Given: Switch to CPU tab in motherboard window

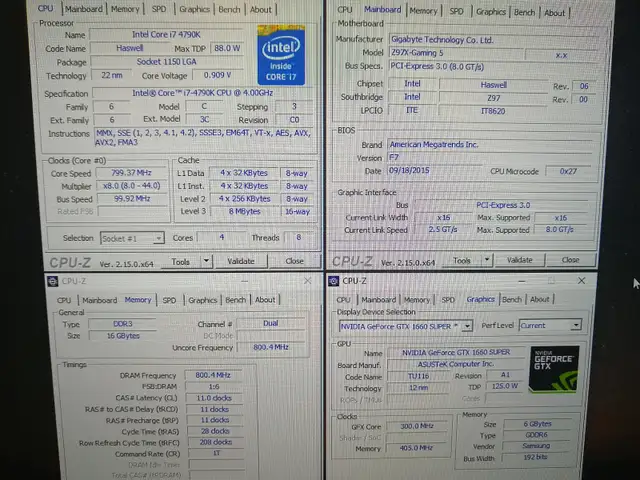Looking at the screenshot, I should 345,9.
